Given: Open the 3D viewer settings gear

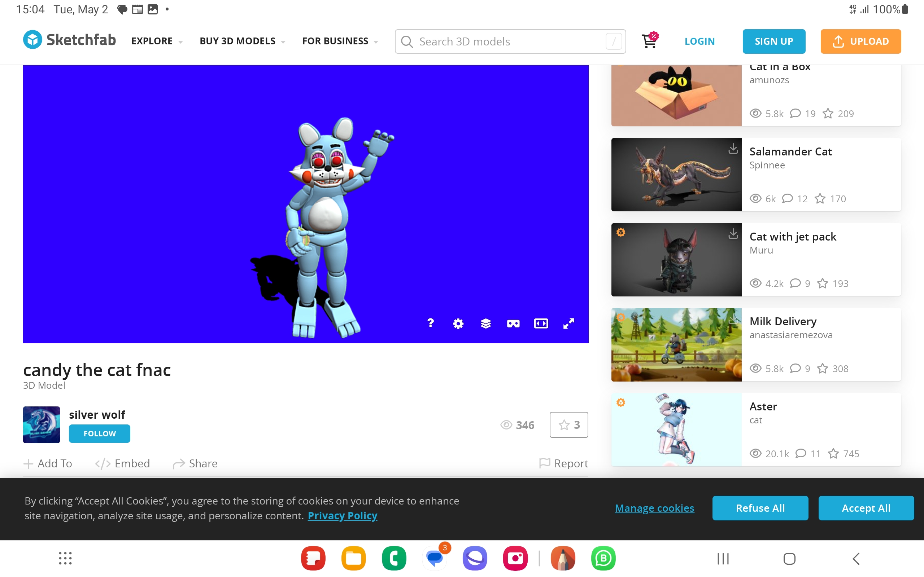Looking at the screenshot, I should [x=458, y=323].
